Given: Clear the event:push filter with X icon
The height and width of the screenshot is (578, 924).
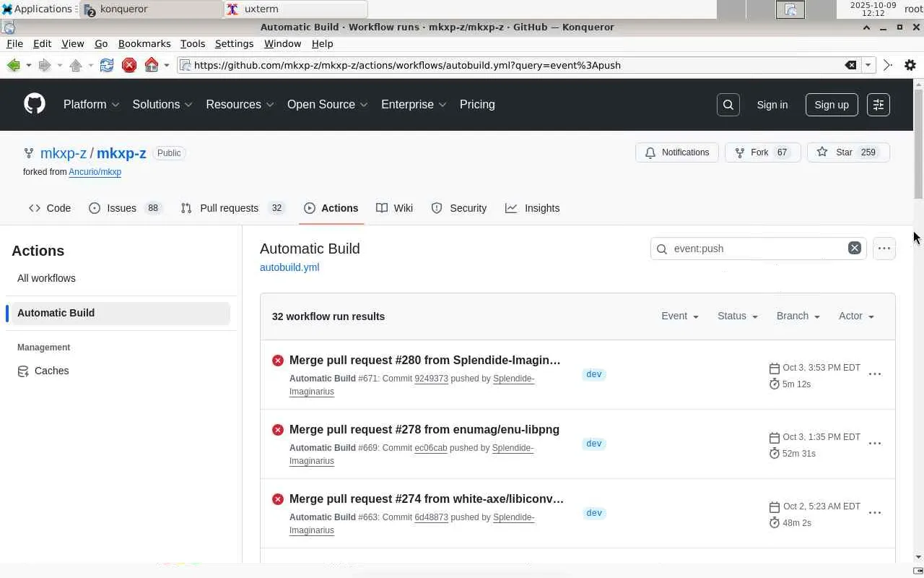Looking at the screenshot, I should [x=854, y=248].
